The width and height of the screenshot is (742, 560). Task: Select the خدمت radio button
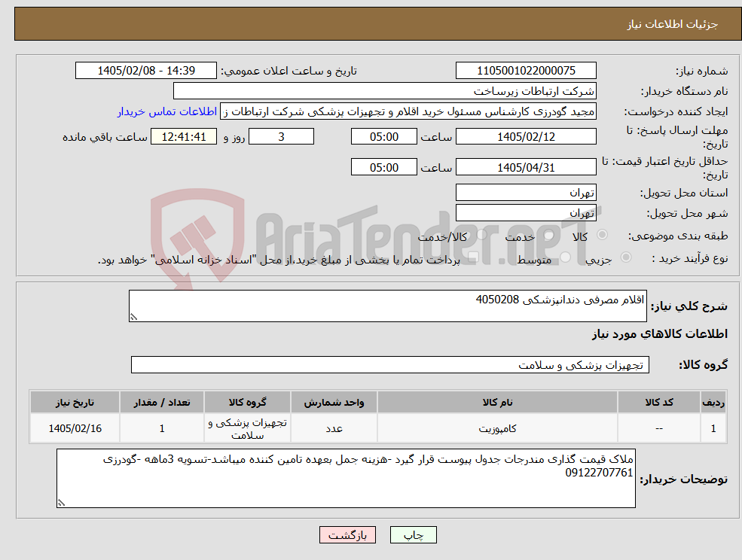[549, 235]
